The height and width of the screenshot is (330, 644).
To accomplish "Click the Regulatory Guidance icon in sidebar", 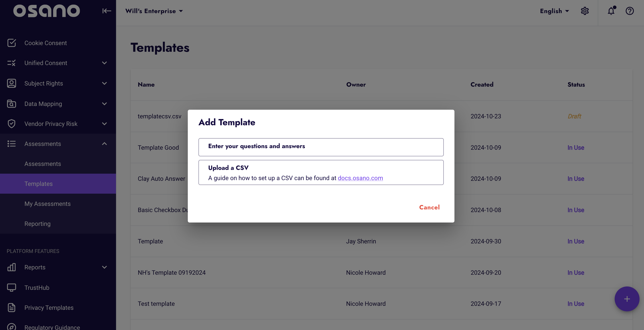I will [11, 327].
